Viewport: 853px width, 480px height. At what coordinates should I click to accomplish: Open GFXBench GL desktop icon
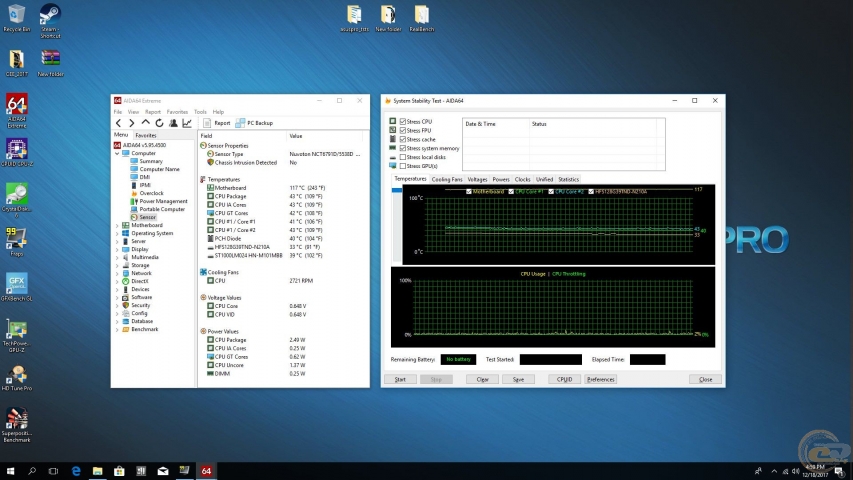coord(16,287)
